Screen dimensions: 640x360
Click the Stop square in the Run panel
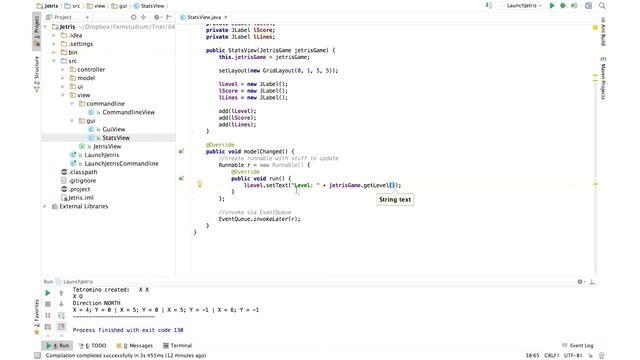47,304
